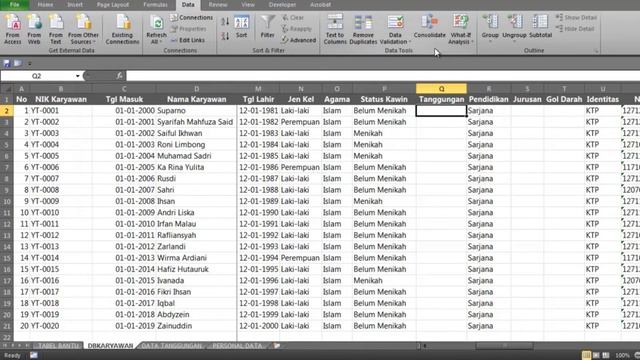The width and height of the screenshot is (640, 360).
Task: Select cell '01-01-2019'
Action: pos(124,326)
